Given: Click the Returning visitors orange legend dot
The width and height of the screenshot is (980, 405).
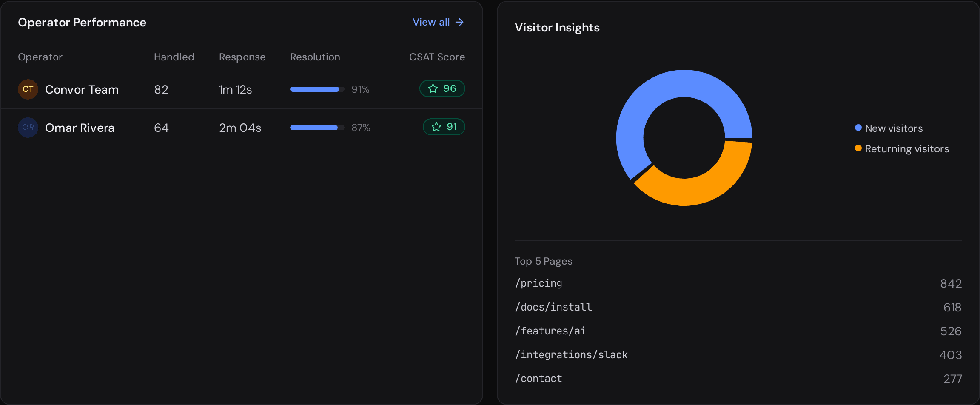Looking at the screenshot, I should point(858,148).
